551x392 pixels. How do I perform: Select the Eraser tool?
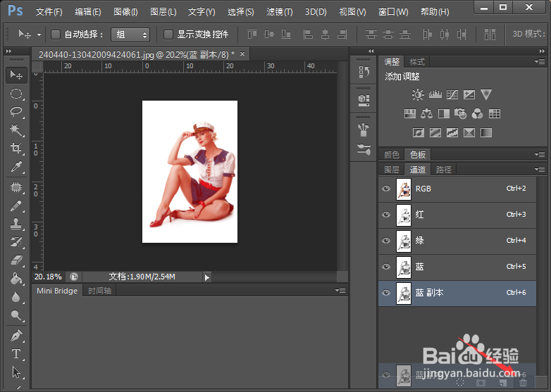click(16, 260)
